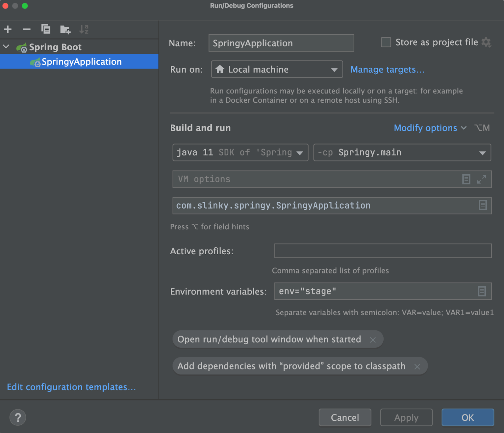504x433 pixels.
Task: Click the Build and run heading
Action: point(200,128)
